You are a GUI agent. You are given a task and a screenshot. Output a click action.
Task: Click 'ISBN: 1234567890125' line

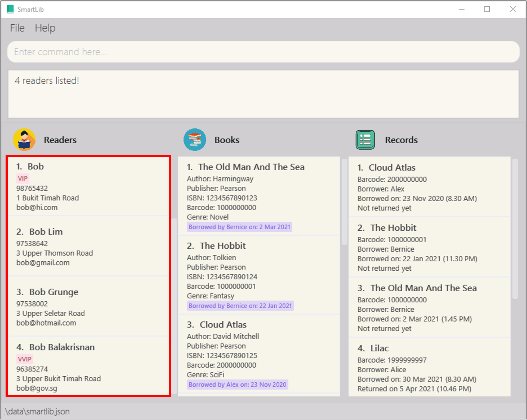pyautogui.click(x=222, y=355)
